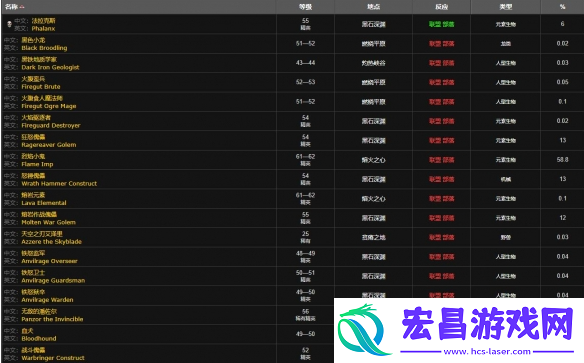Click the creature type cell in Black Broodling row

pos(506,44)
